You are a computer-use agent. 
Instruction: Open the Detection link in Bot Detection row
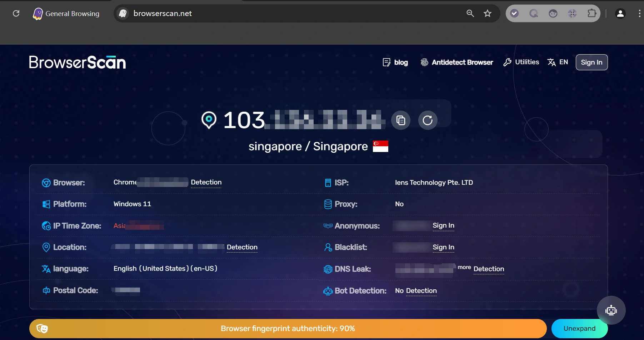(x=421, y=291)
